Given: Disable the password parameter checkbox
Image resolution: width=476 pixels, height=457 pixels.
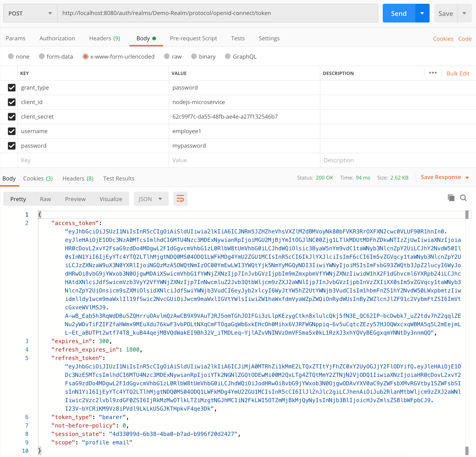Looking at the screenshot, I should 12,146.
